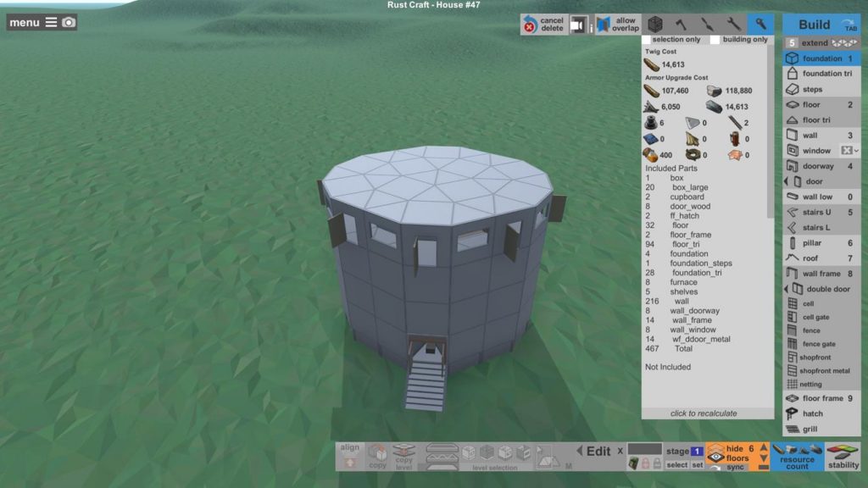The image size is (868, 488).
Task: Switch to the Build tab
Action: pos(821,25)
